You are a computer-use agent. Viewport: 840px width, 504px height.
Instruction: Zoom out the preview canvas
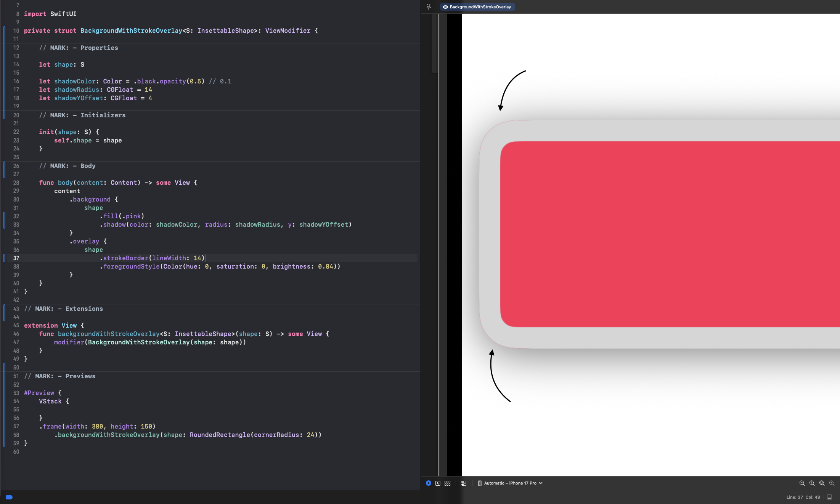(802, 483)
